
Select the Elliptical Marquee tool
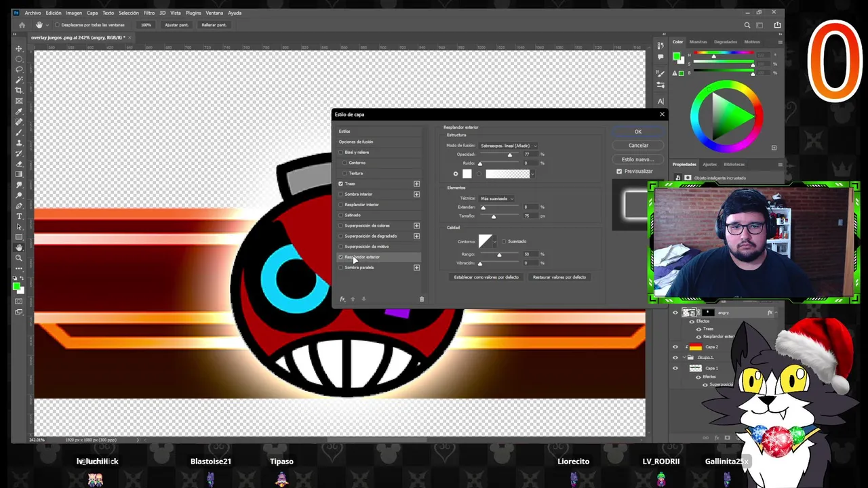19,59
